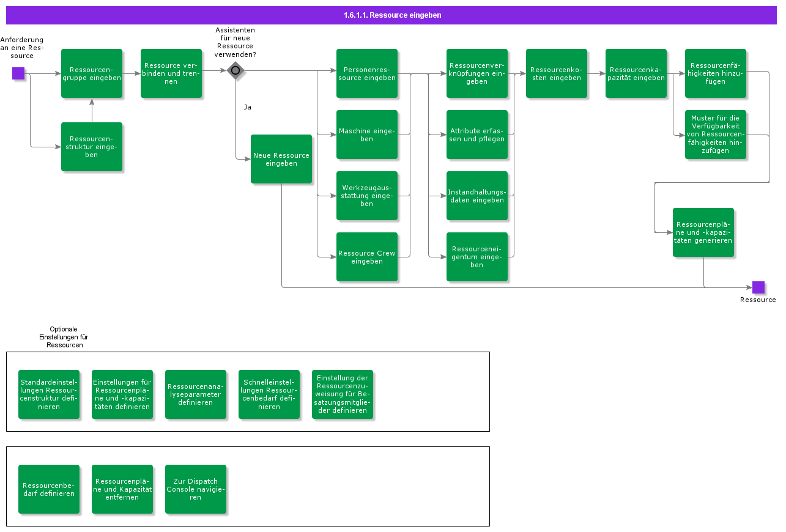Open the Ressourcengruppe eingeben process box
This screenshot has height=532, width=786.
coord(92,73)
